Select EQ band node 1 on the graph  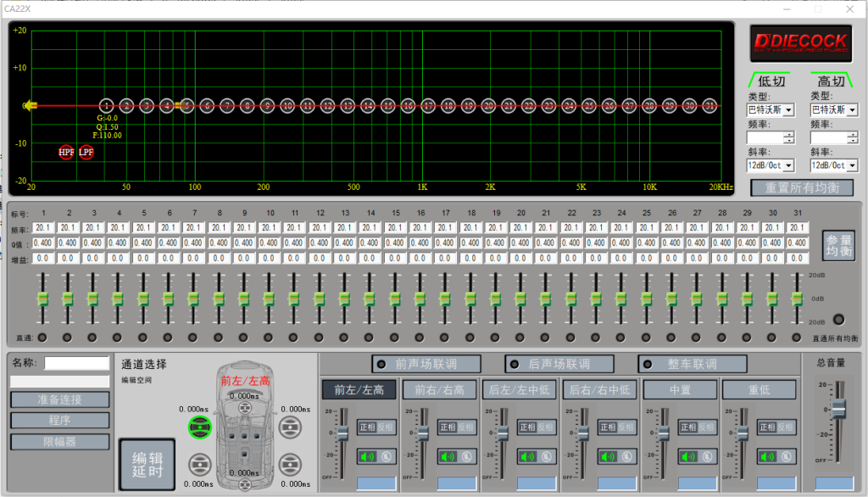tap(106, 105)
